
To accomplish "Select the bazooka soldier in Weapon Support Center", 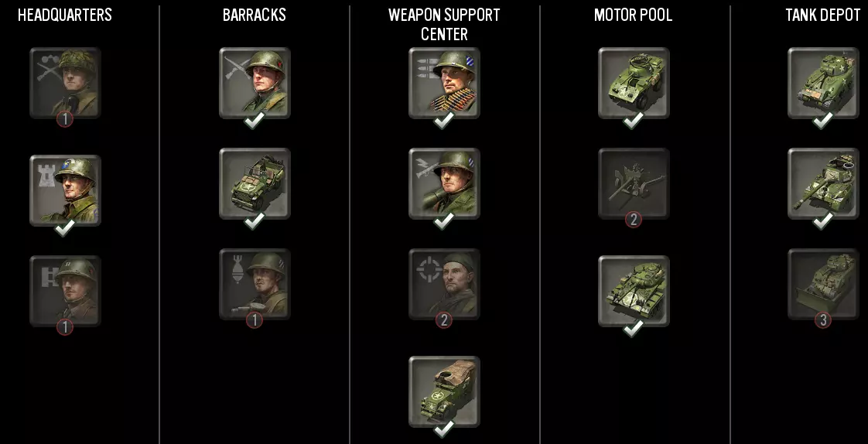I will [x=445, y=183].
